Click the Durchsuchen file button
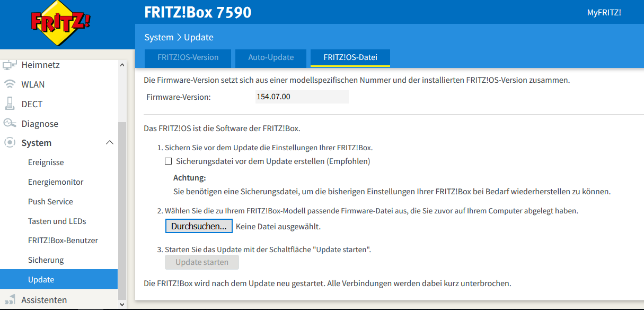644x310 pixels. 199,226
